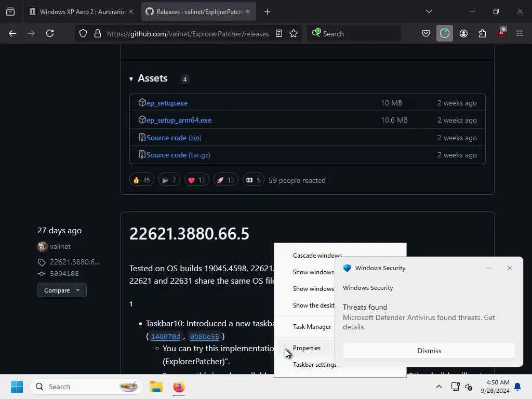Bookmark this page with the star
The width and height of the screenshot is (532, 399).
click(294, 33)
